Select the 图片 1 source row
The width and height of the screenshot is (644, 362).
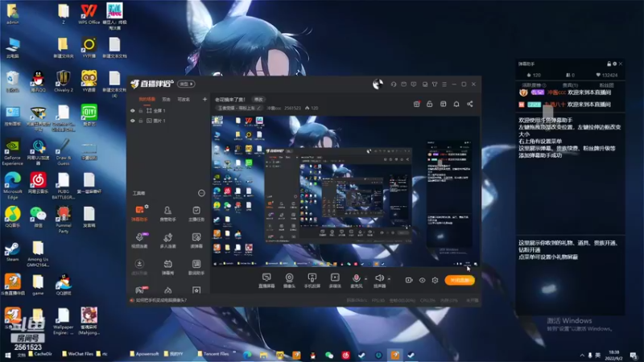tap(168, 121)
